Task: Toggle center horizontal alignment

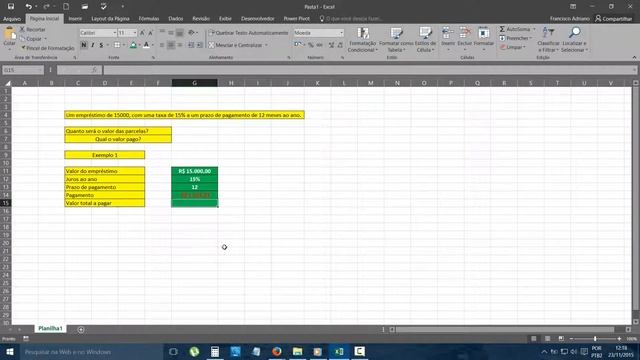Action: (x=171, y=45)
